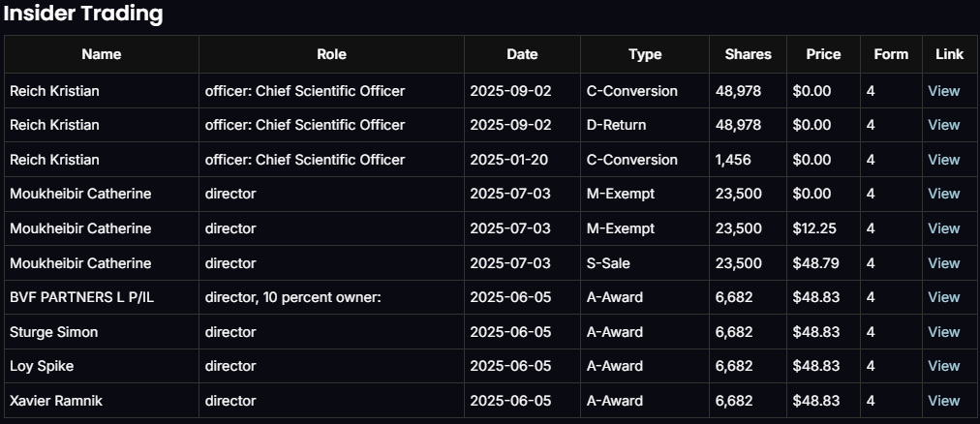The width and height of the screenshot is (980, 424).
Task: Open View link for 2025-01-20 Reich Kristian filing
Action: point(943,160)
